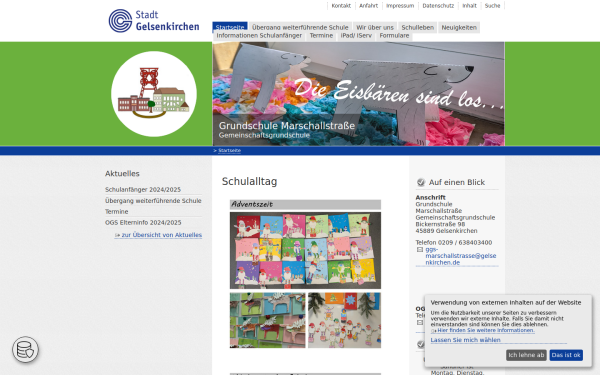Open the Schulleben tab
The height and width of the screenshot is (375, 600).
(x=417, y=27)
